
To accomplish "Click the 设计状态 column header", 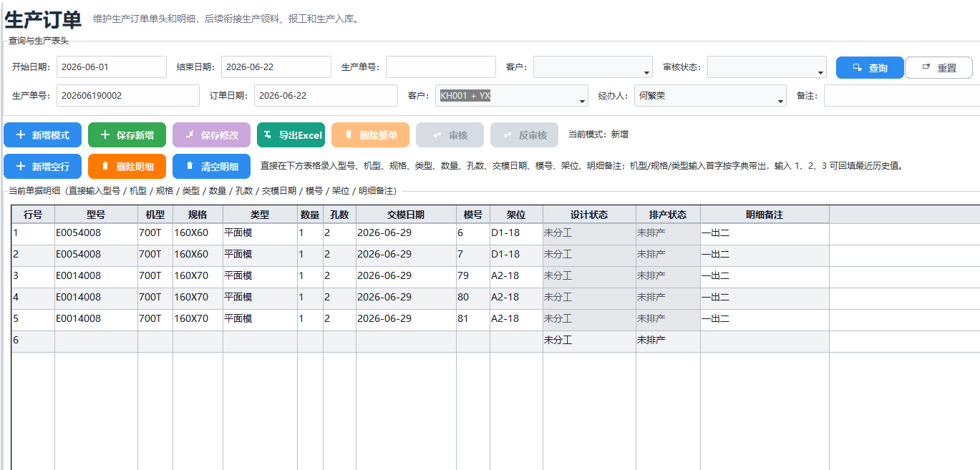I will pos(589,215).
